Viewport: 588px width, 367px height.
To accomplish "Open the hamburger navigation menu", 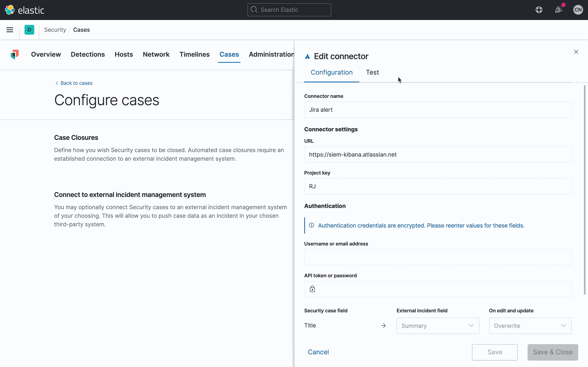I will pyautogui.click(x=10, y=30).
